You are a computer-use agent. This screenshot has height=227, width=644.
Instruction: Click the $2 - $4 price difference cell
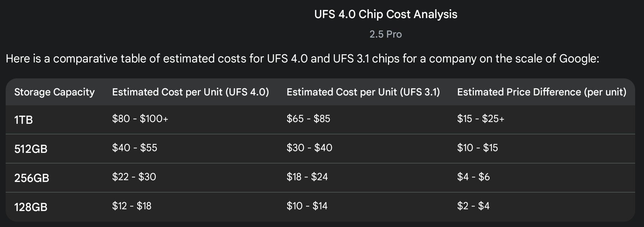tap(473, 206)
